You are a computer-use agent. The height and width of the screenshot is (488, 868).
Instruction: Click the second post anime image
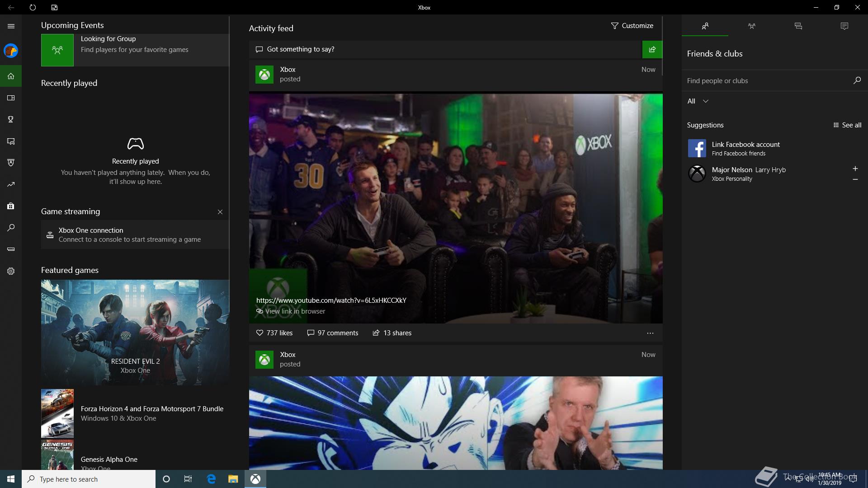(x=456, y=423)
